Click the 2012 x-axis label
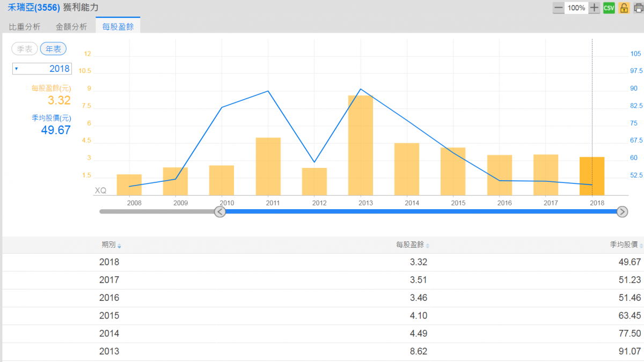The image size is (644, 362). coord(319,203)
